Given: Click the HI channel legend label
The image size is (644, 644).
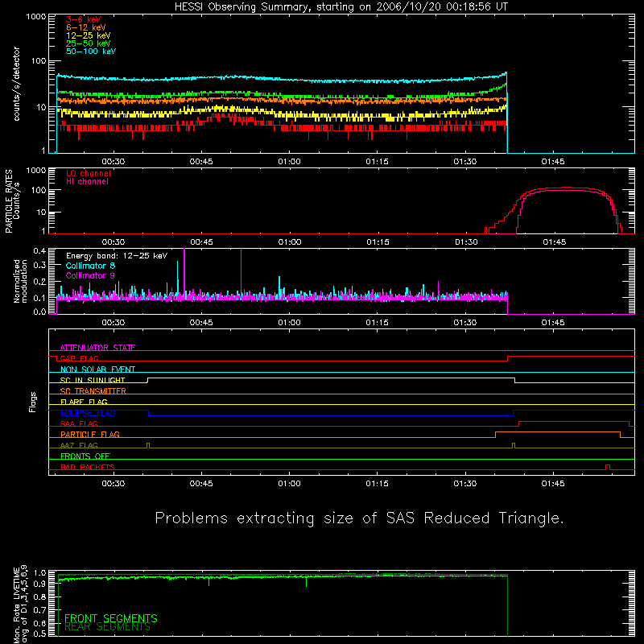Looking at the screenshot, I should (87, 182).
